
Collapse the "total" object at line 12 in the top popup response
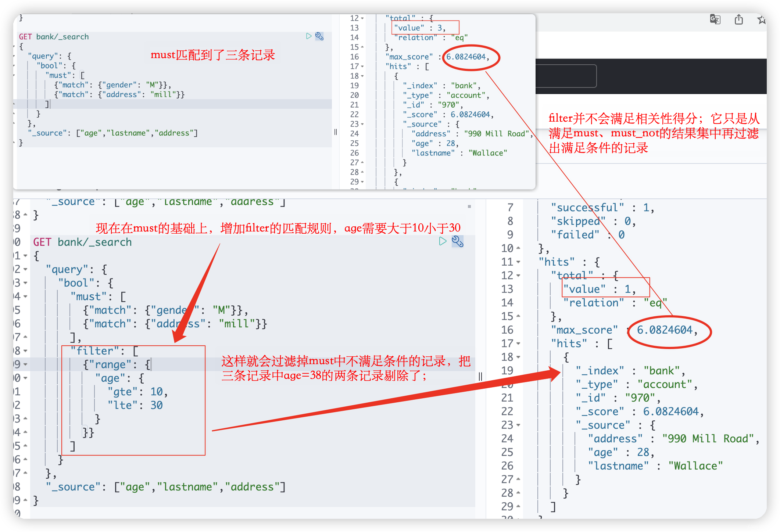click(x=362, y=18)
